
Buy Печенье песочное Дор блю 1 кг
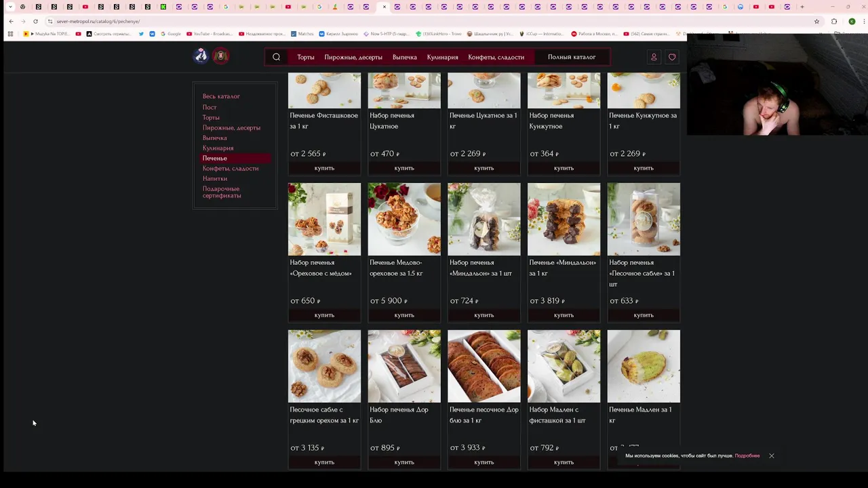(484, 462)
